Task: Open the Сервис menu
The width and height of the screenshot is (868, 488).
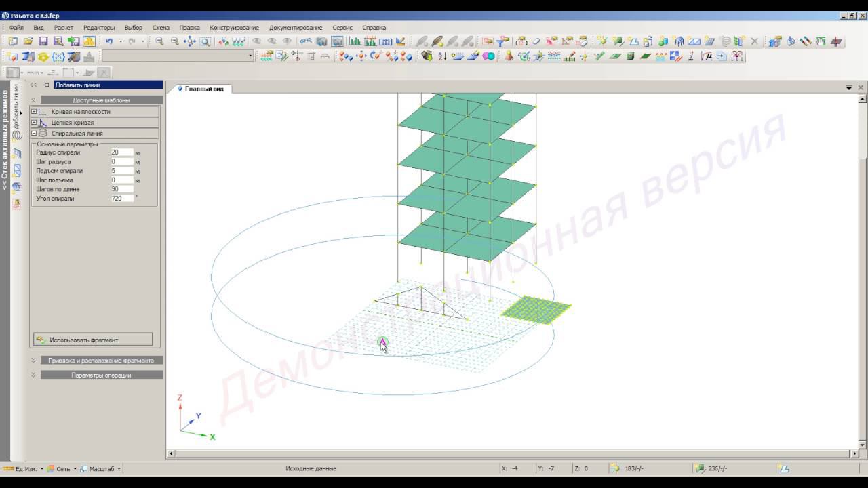Action: 342,28
